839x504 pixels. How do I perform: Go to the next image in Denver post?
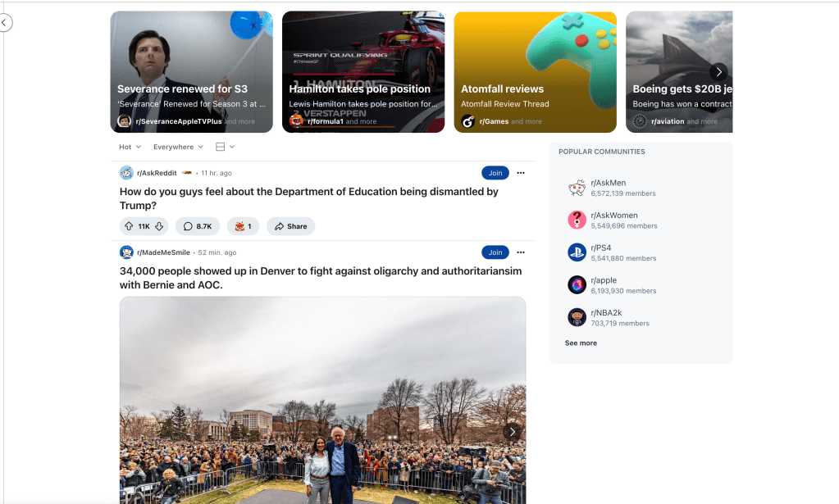point(512,431)
